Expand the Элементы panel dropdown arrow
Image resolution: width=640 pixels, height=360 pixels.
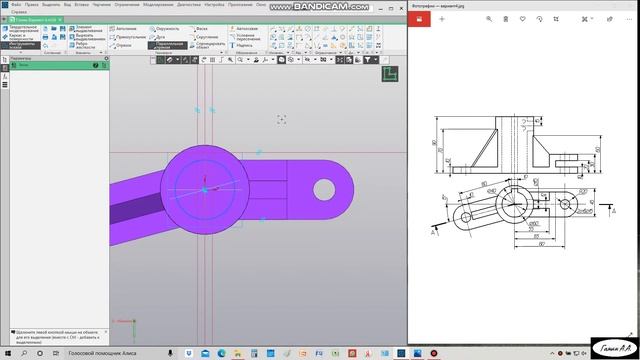(101, 53)
